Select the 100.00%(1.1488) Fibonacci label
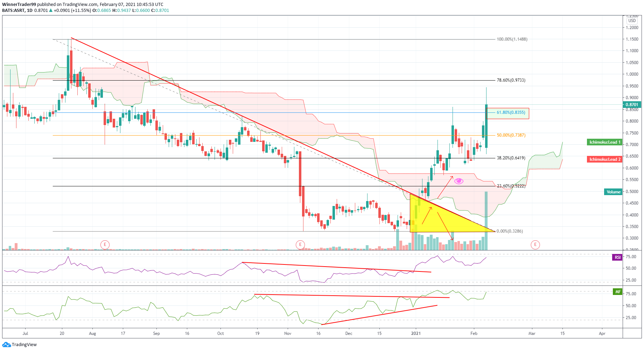This screenshot has width=644, height=351. [512, 39]
